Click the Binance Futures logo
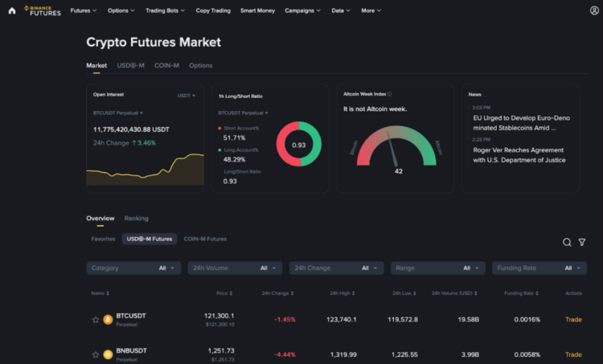This screenshot has width=603, height=364. [x=42, y=10]
